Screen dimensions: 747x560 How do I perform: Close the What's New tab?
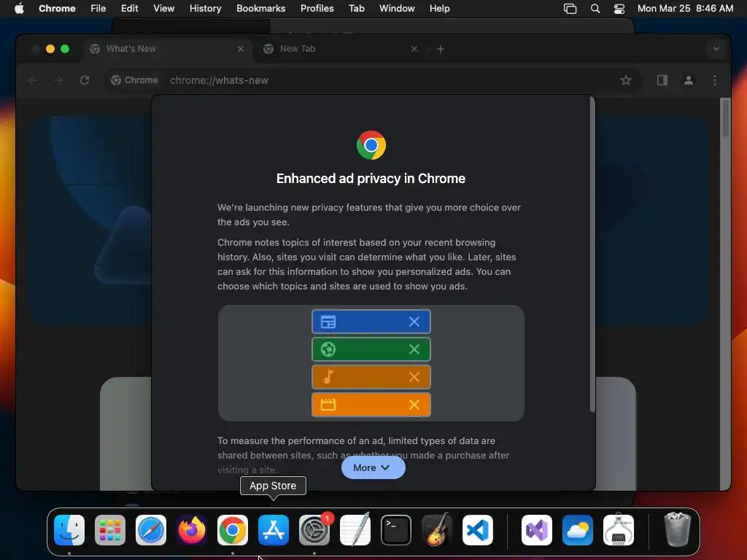tap(241, 49)
